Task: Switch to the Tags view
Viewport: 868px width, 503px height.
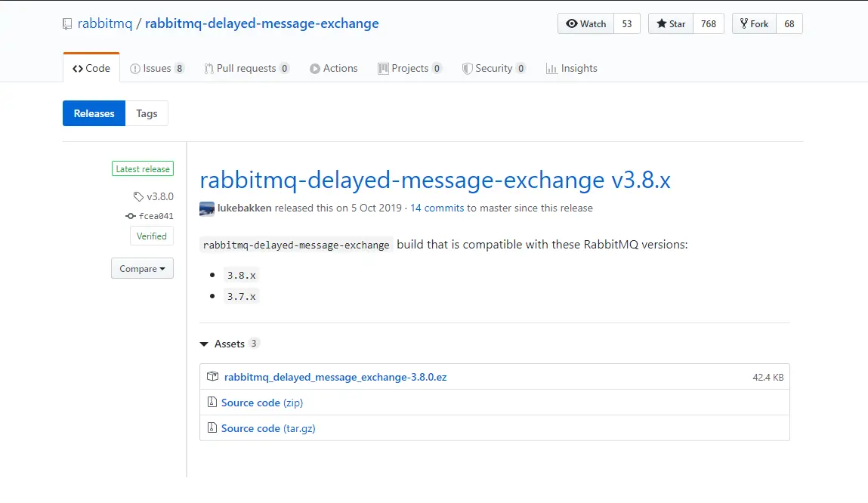Action: point(147,113)
